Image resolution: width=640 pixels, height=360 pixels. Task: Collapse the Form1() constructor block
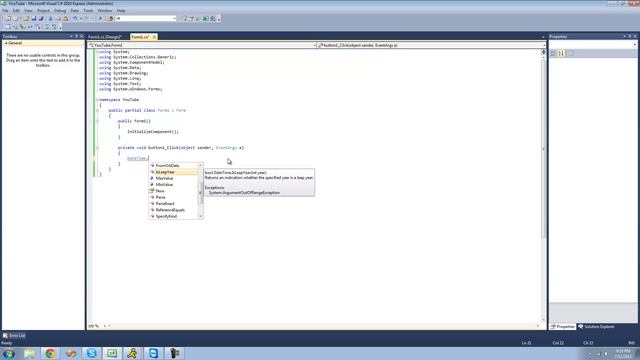(x=97, y=121)
